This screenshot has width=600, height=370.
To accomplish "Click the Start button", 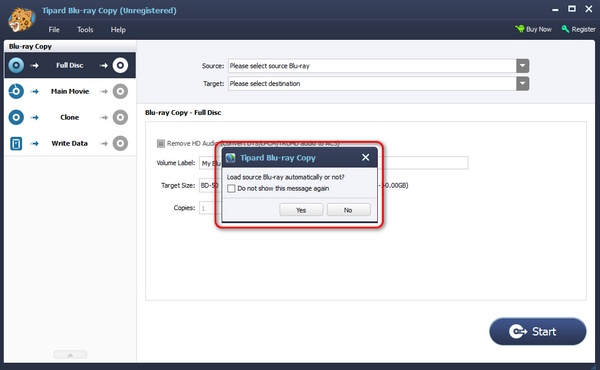I will click(x=538, y=331).
